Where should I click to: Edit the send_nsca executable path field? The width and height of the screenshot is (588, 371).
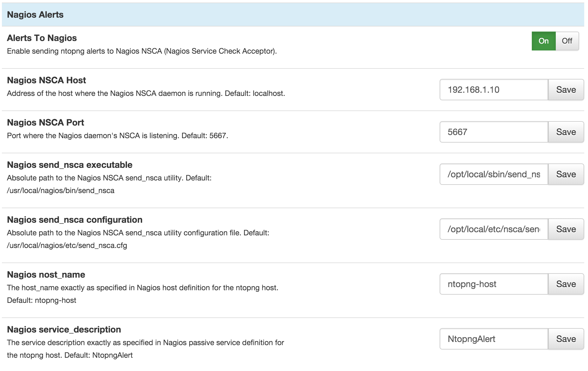coord(494,174)
